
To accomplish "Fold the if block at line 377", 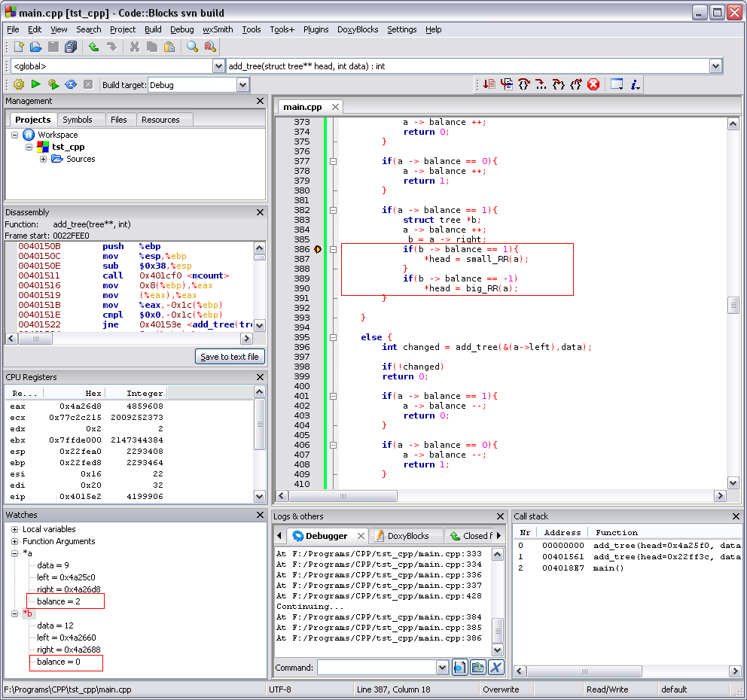I will (333, 161).
